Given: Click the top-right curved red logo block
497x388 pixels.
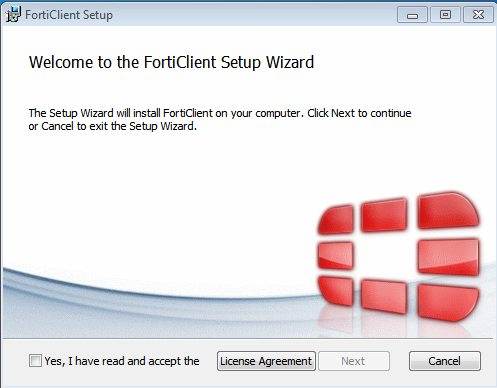Looking at the screenshot, I should [448, 211].
